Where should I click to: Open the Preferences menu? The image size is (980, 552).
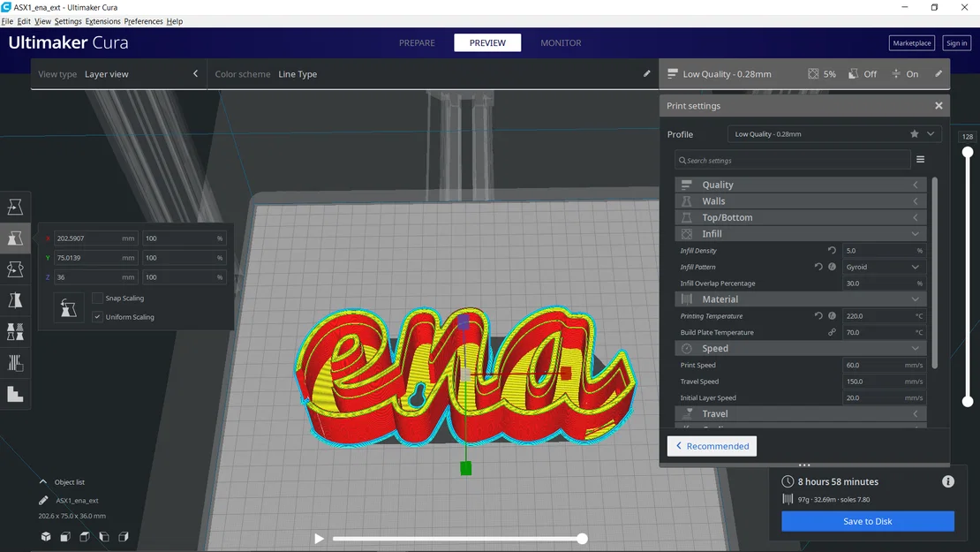click(143, 21)
